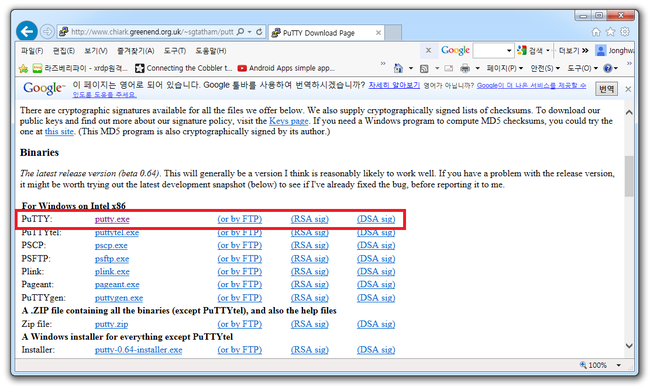The image size is (650, 387).
Task: Follow the 'this site' link
Action: (59, 131)
